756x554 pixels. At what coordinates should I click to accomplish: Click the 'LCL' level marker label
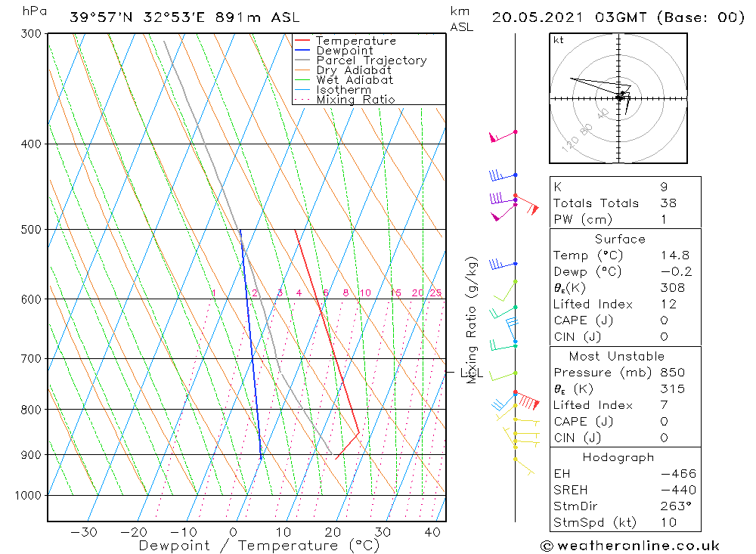[x=472, y=373]
